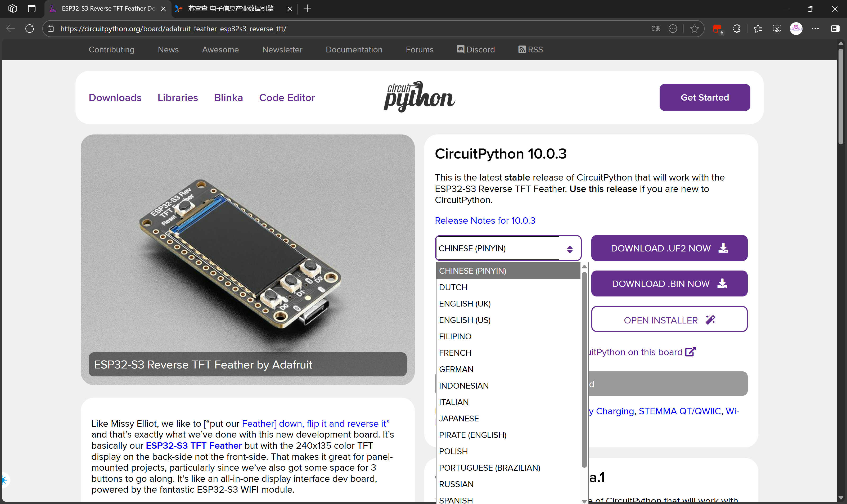847x504 pixels.
Task: Open the Libraries navigation link
Action: 178,98
